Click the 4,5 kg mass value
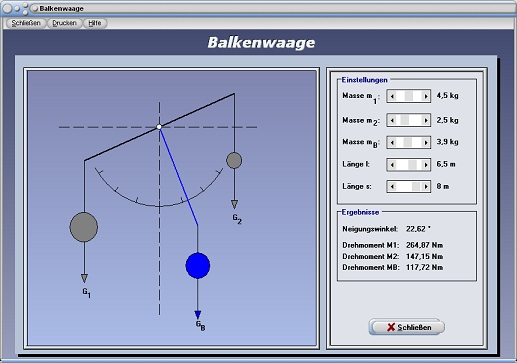This screenshot has width=517, height=363. coord(447,96)
